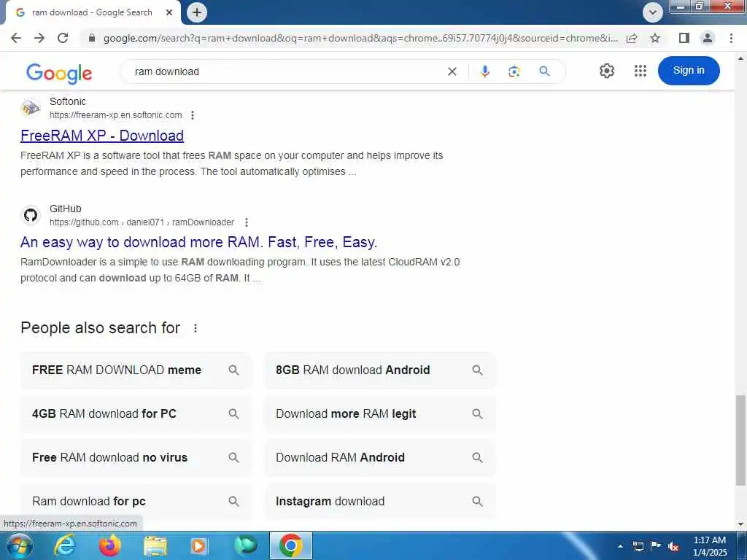
Task: Open the muted volume tray icon
Action: click(x=673, y=546)
